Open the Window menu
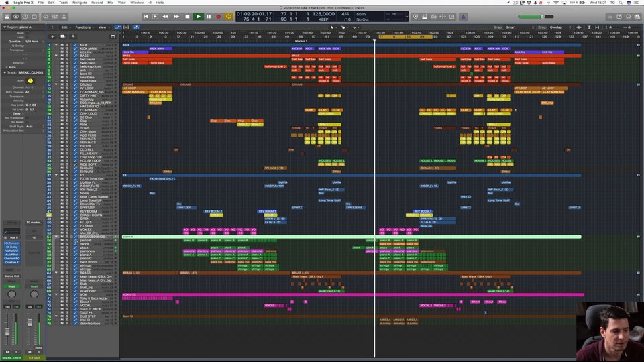 pos(137,3)
